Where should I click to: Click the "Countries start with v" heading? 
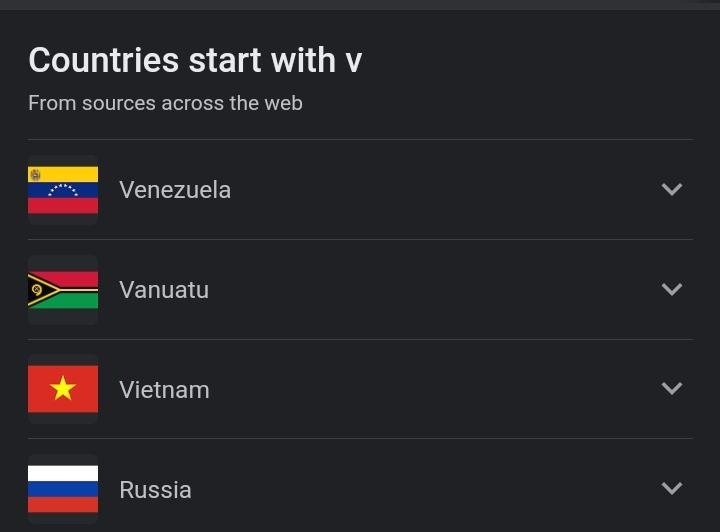click(195, 61)
